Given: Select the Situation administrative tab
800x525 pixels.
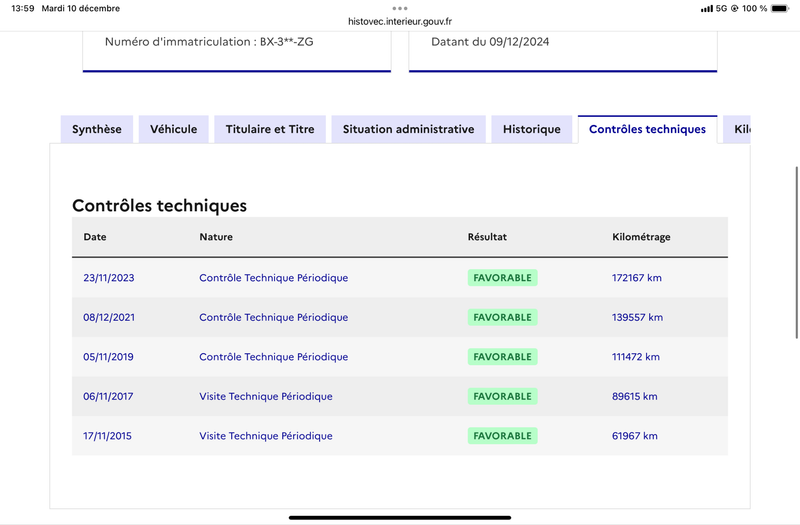Looking at the screenshot, I should tap(409, 129).
